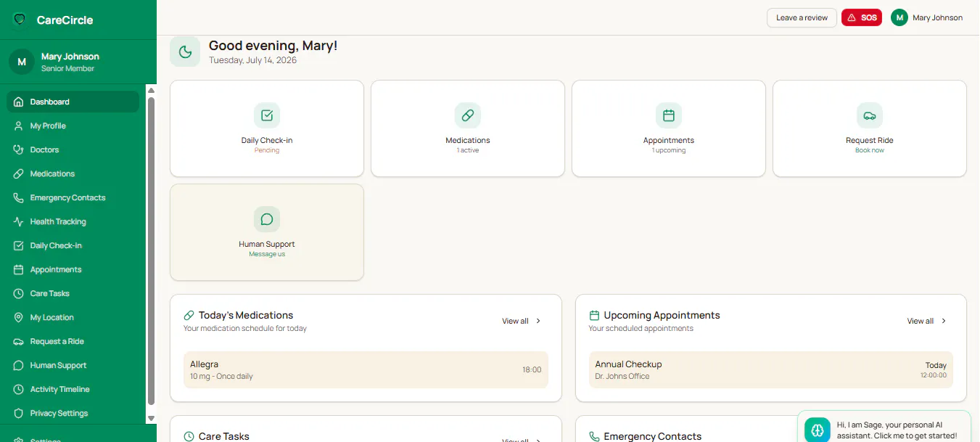This screenshot has width=980, height=442.
Task: Click the Human Support chat icon in sidebar
Action: click(x=19, y=365)
